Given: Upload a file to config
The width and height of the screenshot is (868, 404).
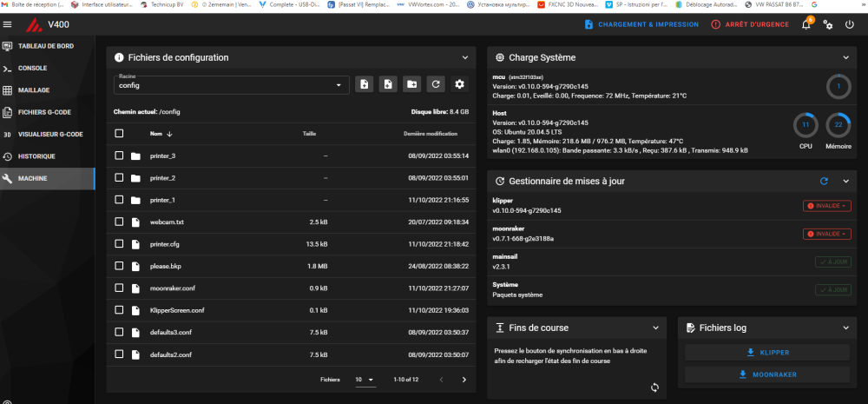Looking at the screenshot, I should [364, 84].
